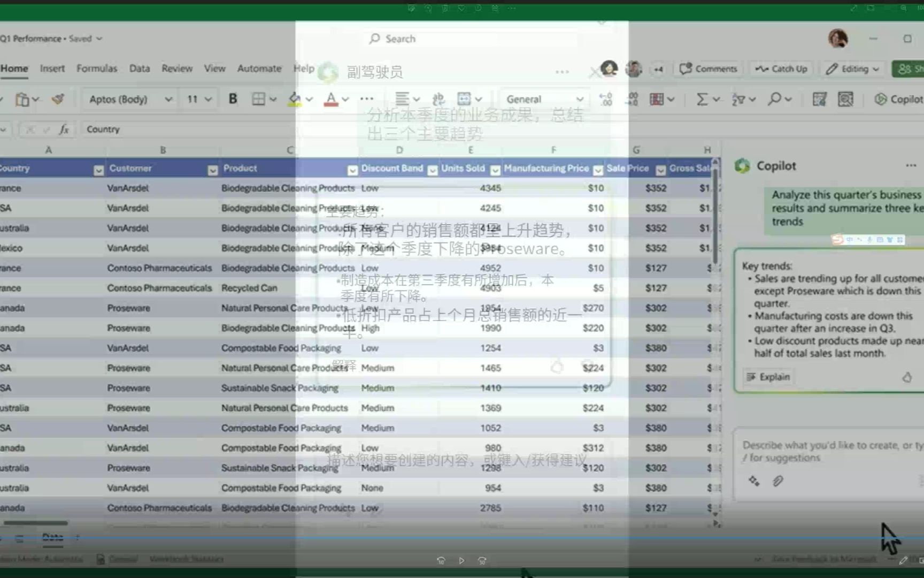Select column A header
The height and width of the screenshot is (578, 924).
point(48,150)
